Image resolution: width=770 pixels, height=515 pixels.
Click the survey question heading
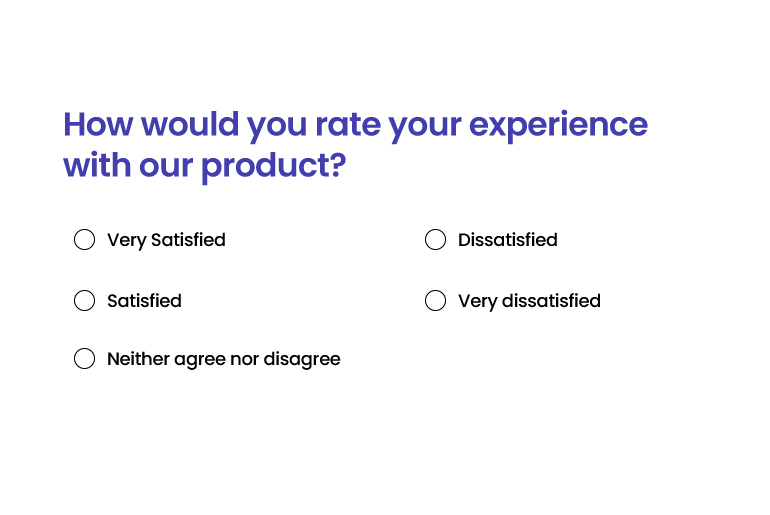[x=356, y=145]
